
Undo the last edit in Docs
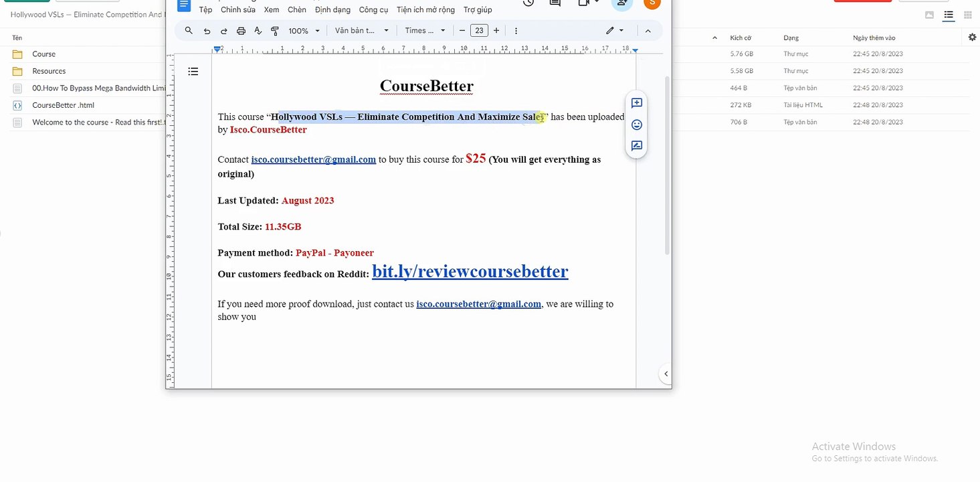coord(207,31)
